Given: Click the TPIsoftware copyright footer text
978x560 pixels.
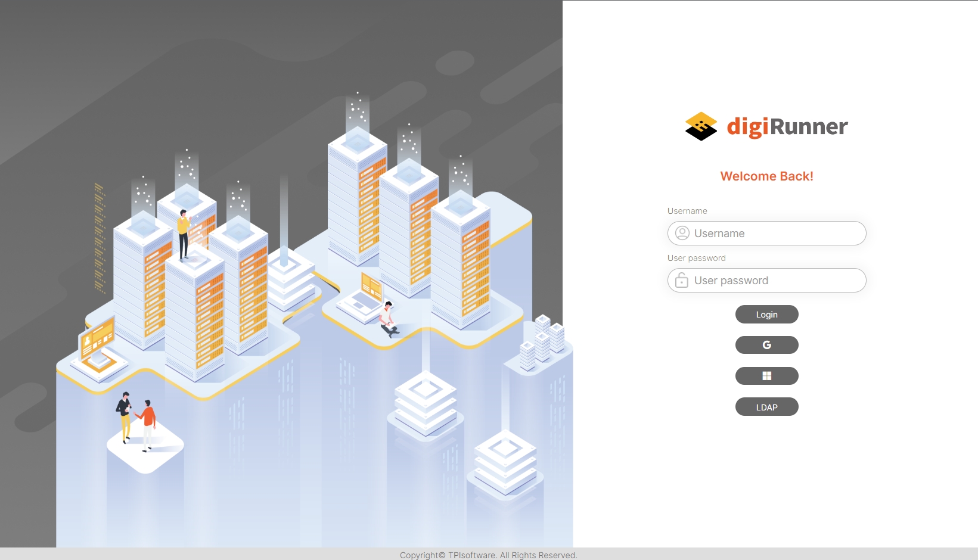Looking at the screenshot, I should coord(488,555).
